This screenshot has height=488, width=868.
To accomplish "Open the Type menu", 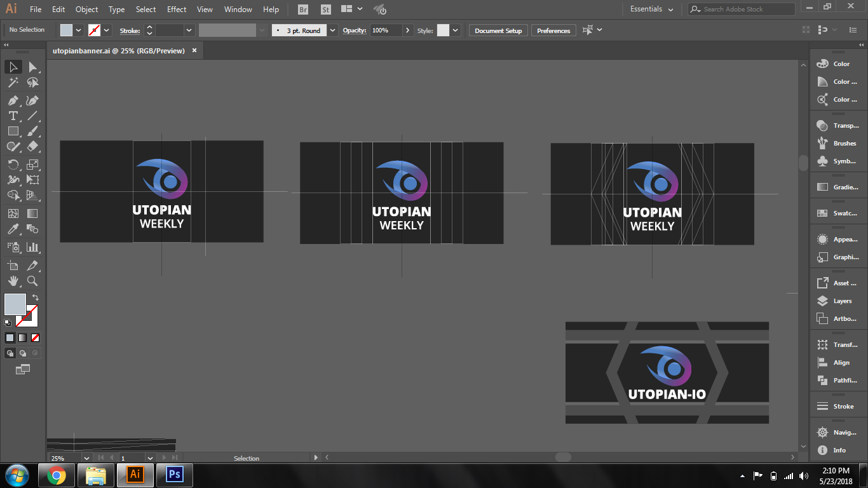I will tap(117, 10).
